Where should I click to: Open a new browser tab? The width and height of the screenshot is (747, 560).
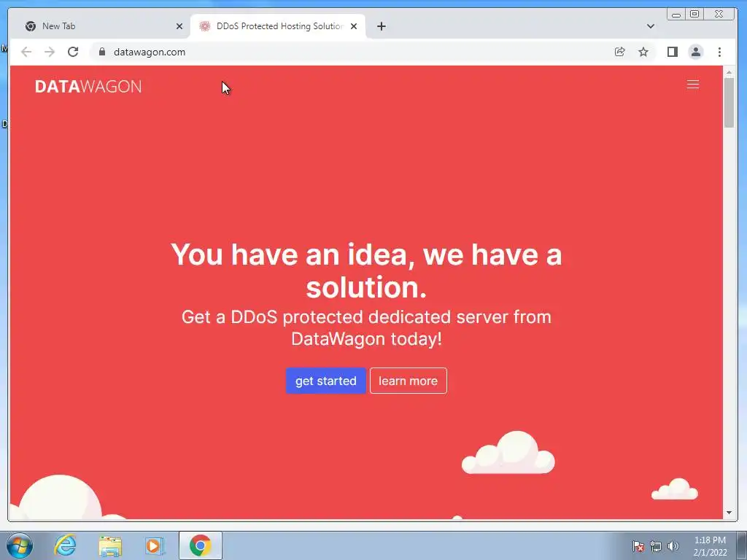click(x=381, y=26)
